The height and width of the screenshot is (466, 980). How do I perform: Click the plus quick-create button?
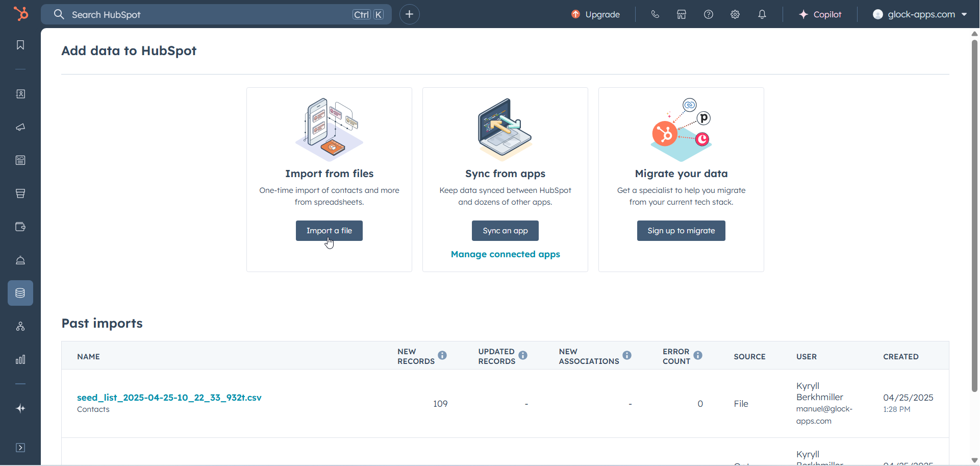[410, 14]
